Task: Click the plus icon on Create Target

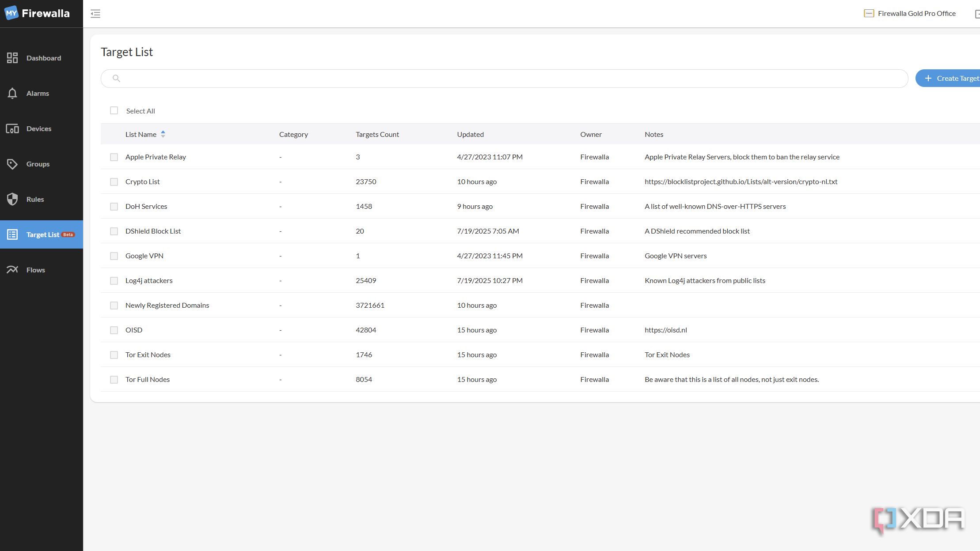Action: click(x=928, y=78)
